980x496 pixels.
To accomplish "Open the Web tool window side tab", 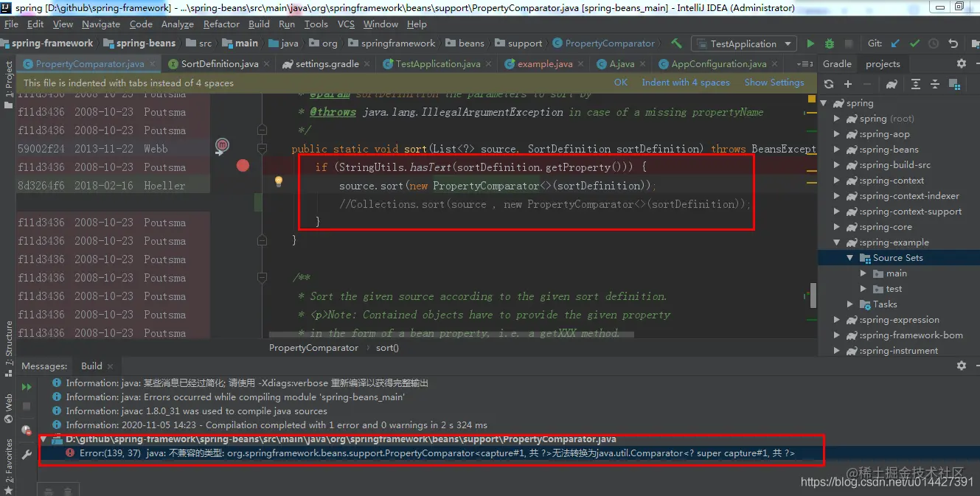I will tap(8, 409).
